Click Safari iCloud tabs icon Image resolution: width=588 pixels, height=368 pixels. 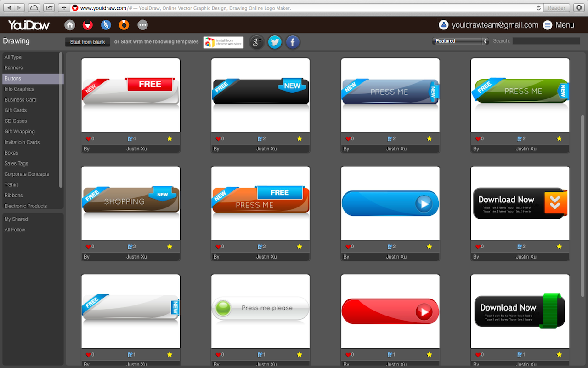[34, 8]
